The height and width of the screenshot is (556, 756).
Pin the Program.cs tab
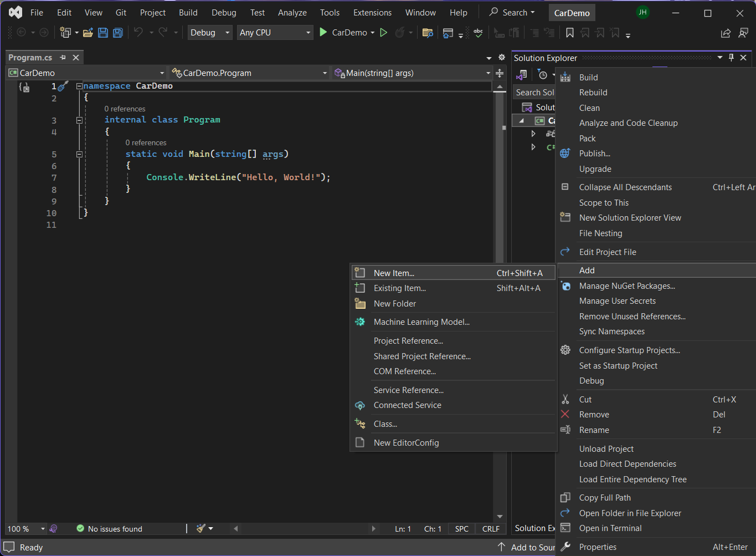(x=63, y=58)
